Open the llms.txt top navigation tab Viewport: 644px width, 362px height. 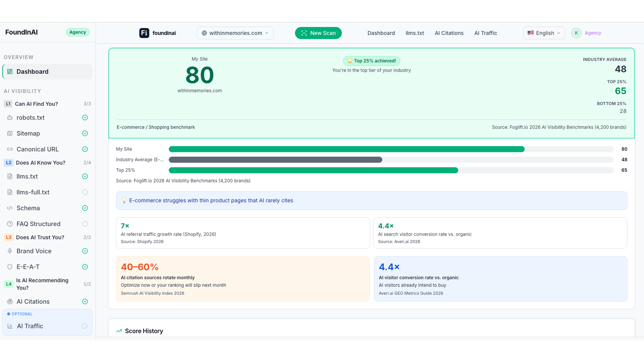coord(415,33)
